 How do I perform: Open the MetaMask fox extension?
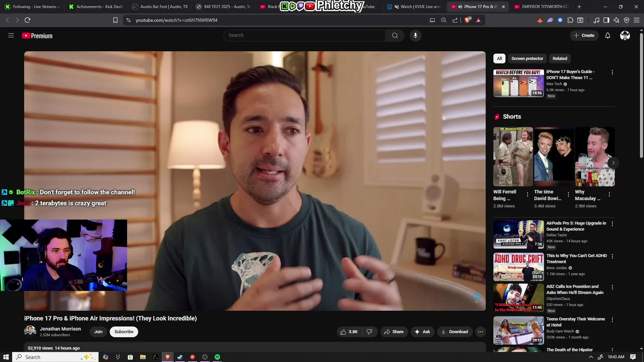[540, 20]
